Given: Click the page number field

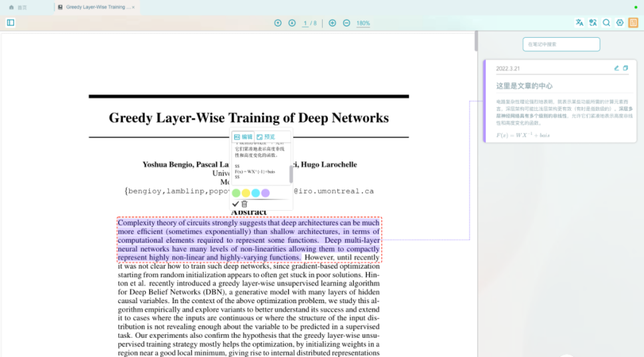Looking at the screenshot, I should [305, 23].
